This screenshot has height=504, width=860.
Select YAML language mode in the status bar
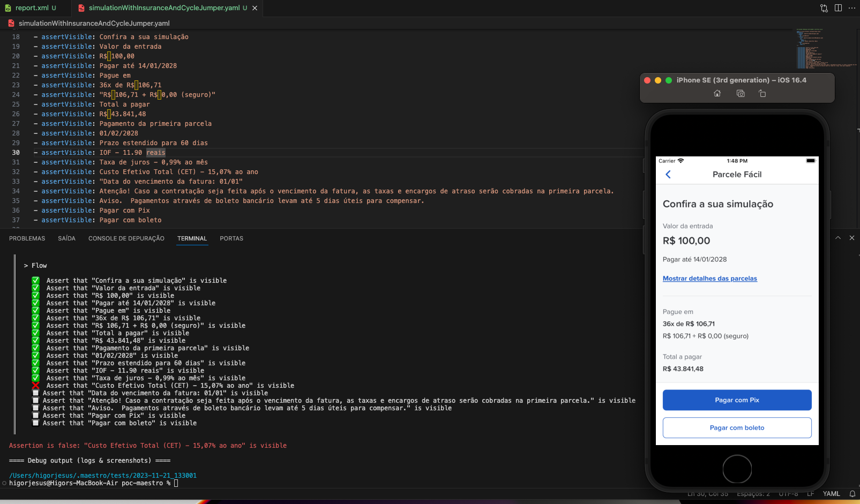coord(831,493)
